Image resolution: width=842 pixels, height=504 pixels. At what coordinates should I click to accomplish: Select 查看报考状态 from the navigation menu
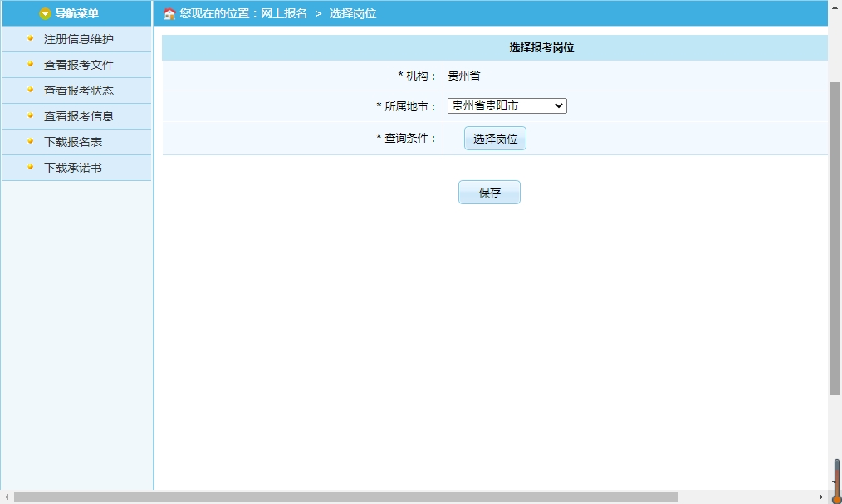tap(79, 91)
